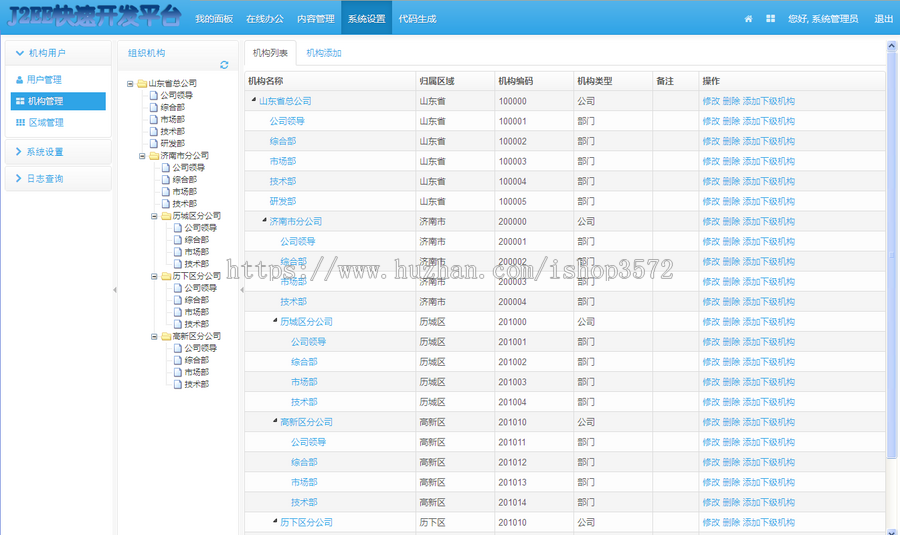Click the page scrollbar down arrow
The image size is (900, 535).
tap(891, 531)
